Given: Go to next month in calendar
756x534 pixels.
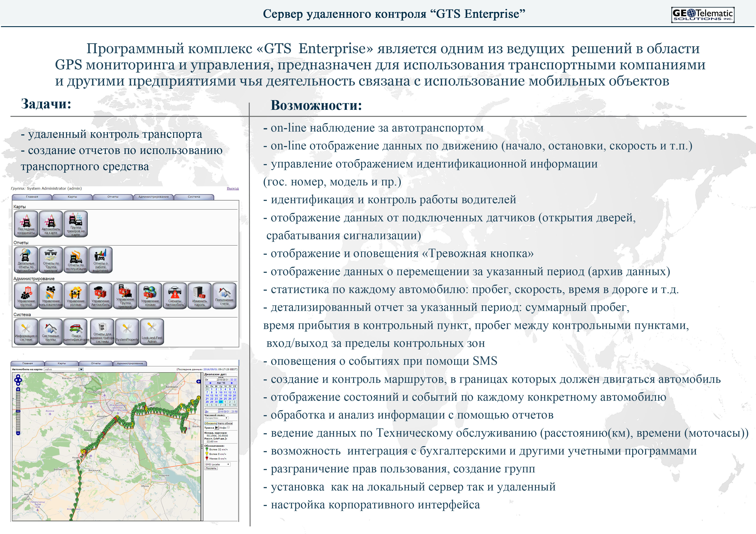Looking at the screenshot, I should click(x=232, y=383).
